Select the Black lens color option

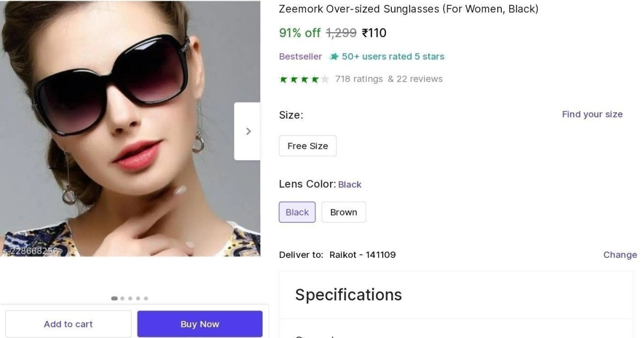pyautogui.click(x=297, y=212)
